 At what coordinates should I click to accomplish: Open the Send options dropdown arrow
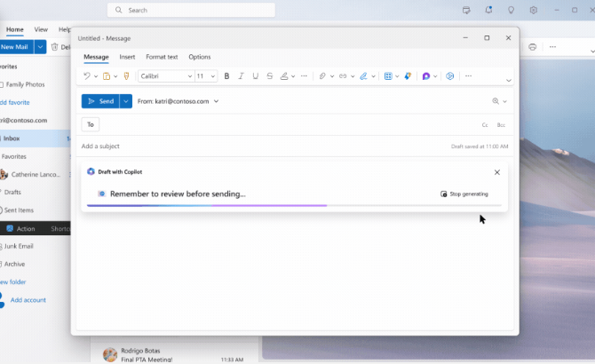pyautogui.click(x=126, y=101)
